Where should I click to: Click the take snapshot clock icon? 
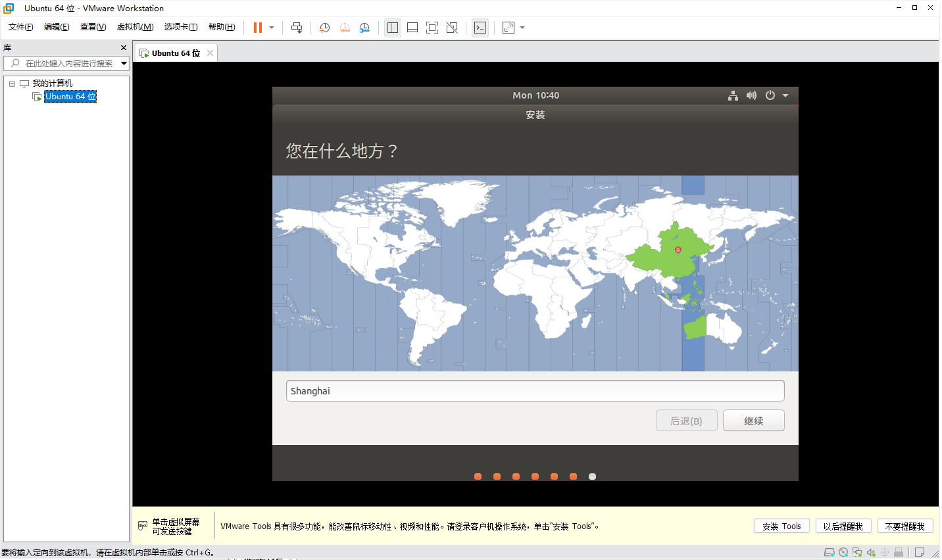[324, 28]
